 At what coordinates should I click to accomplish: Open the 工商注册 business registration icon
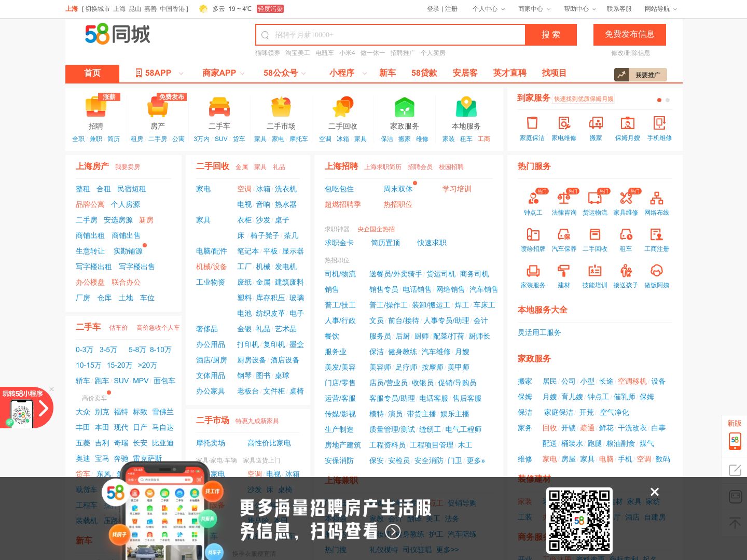657,234
